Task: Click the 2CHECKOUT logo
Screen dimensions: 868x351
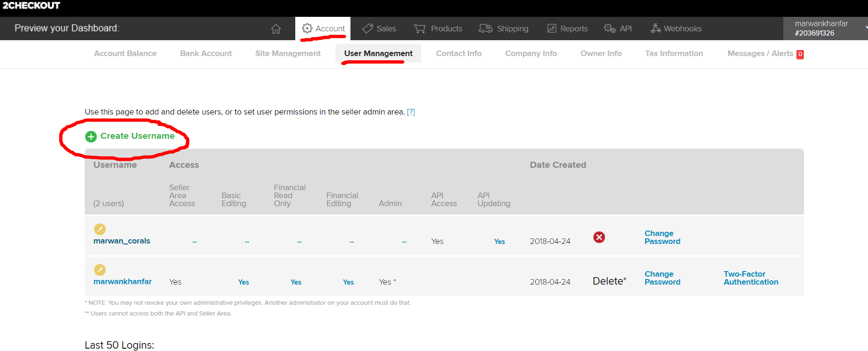Action: click(x=31, y=6)
